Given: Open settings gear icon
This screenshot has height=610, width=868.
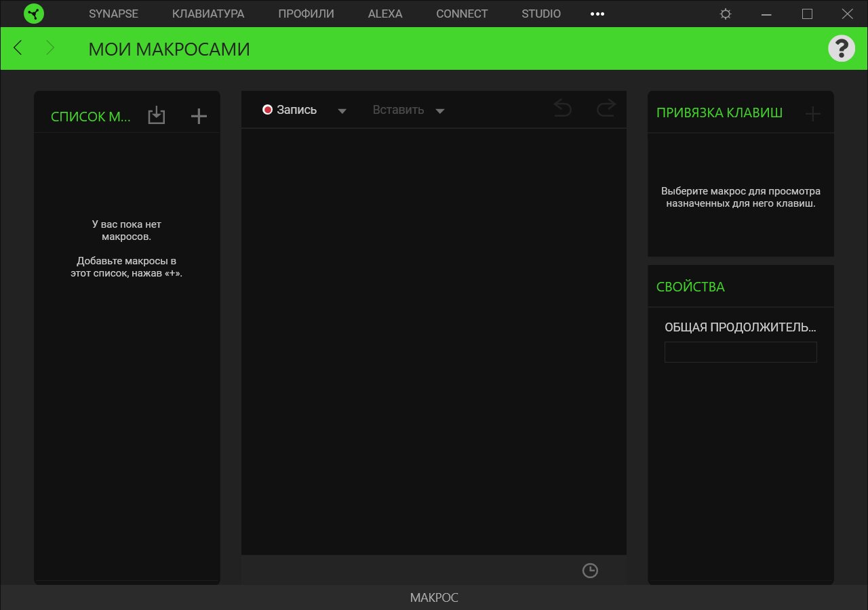Looking at the screenshot, I should click(726, 14).
